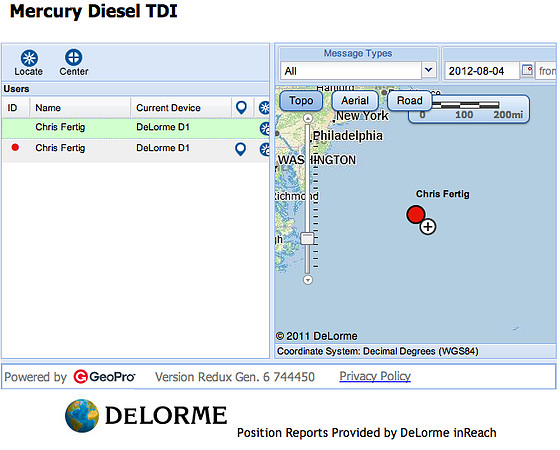The image size is (560, 450).
Task: Click the zoom out arrow below the map slider
Action: coord(308,279)
